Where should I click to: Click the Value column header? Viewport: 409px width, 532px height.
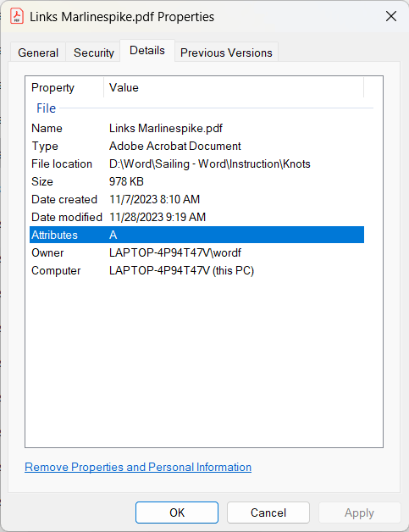234,87
